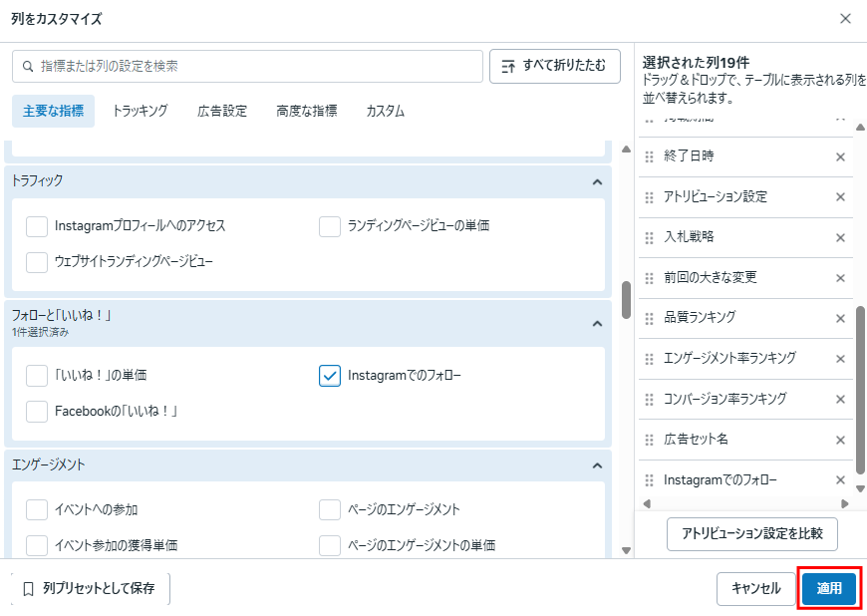Image resolution: width=867 pixels, height=616 pixels.
Task: Collapse the エンゲージメント section chevron
Action: pos(597,465)
